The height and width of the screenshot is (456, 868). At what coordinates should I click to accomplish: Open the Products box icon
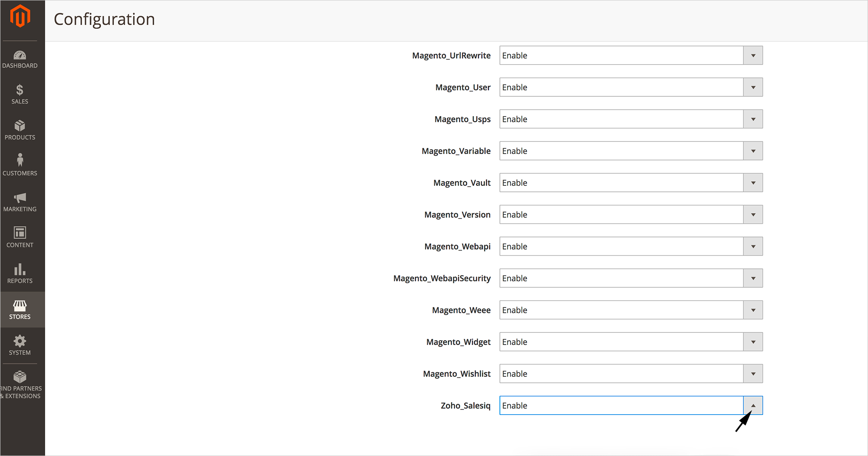point(20,126)
